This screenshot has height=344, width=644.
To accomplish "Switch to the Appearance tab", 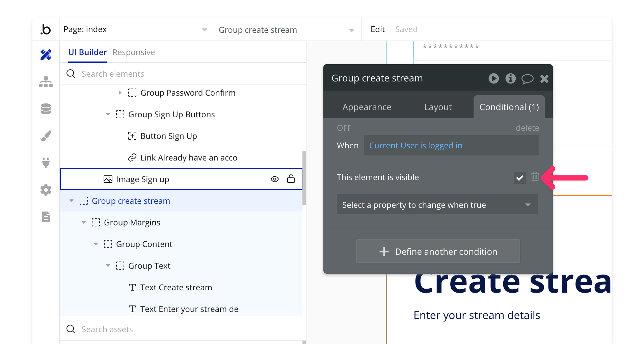I will (x=367, y=107).
